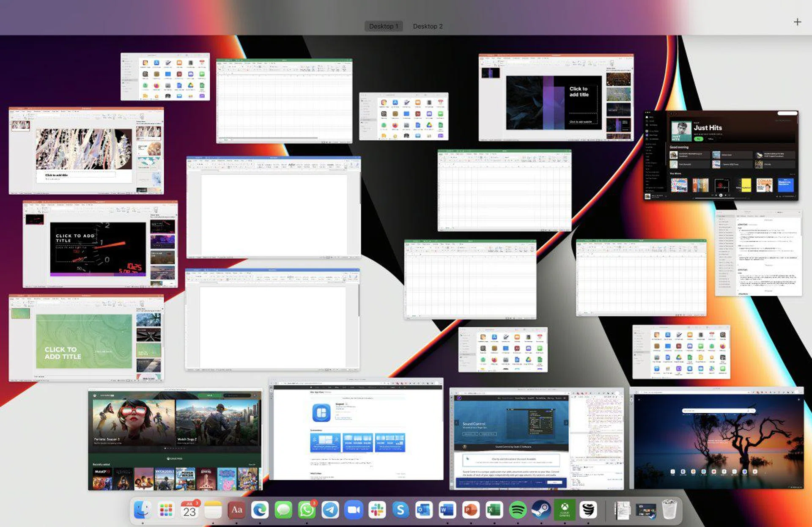Click the Spotify Dock icon
Screen dimensions: 812x527
tap(518, 510)
